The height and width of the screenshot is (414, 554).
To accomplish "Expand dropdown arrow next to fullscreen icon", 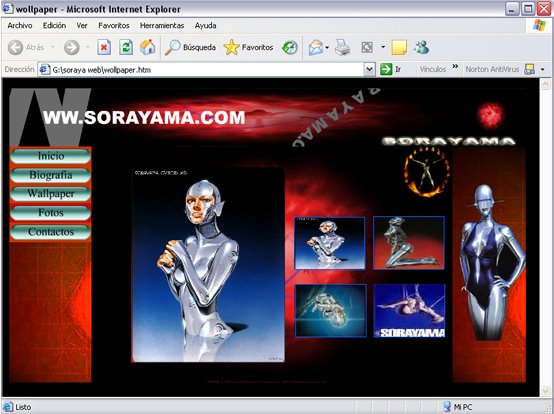I will pos(383,47).
